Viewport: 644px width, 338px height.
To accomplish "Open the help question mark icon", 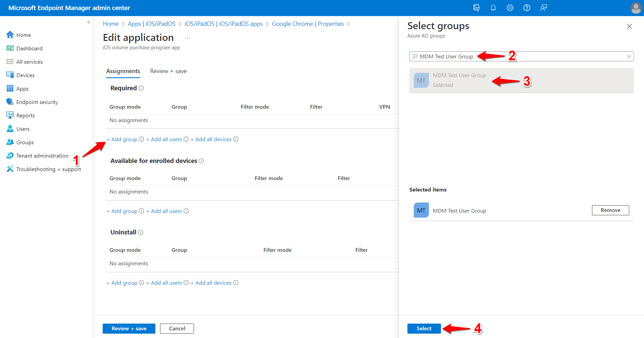I will [x=527, y=8].
